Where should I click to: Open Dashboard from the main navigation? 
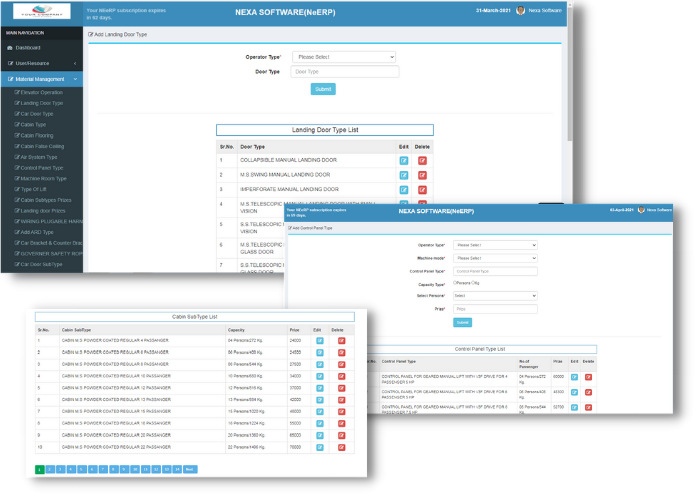tap(28, 47)
